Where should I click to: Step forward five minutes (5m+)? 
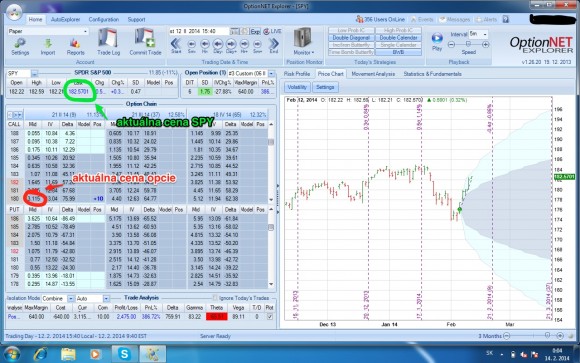(x=257, y=46)
